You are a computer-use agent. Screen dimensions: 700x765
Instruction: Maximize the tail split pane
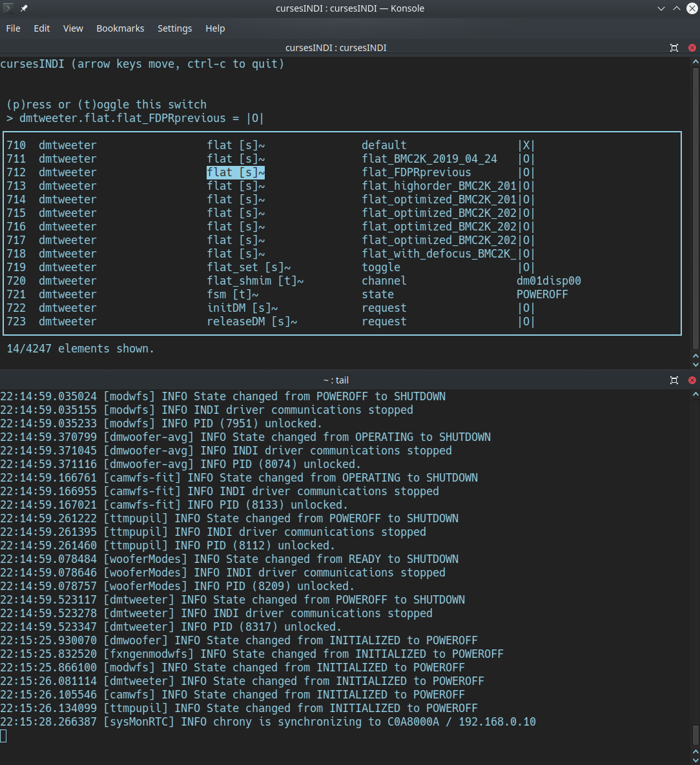point(674,380)
